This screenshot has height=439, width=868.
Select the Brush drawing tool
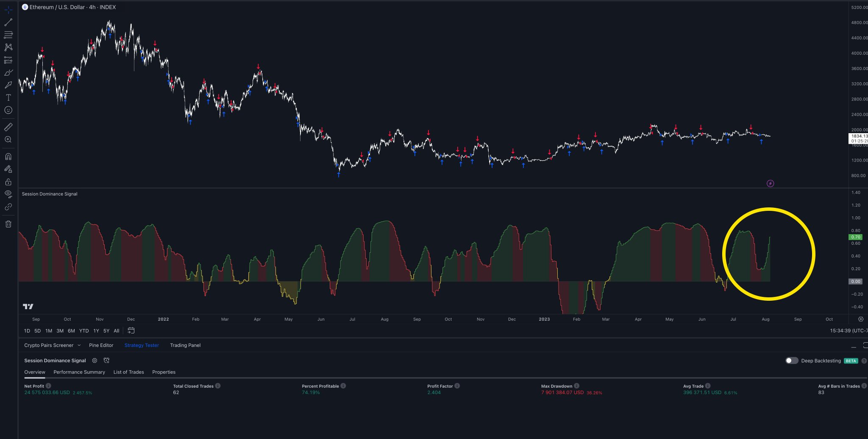[8, 73]
